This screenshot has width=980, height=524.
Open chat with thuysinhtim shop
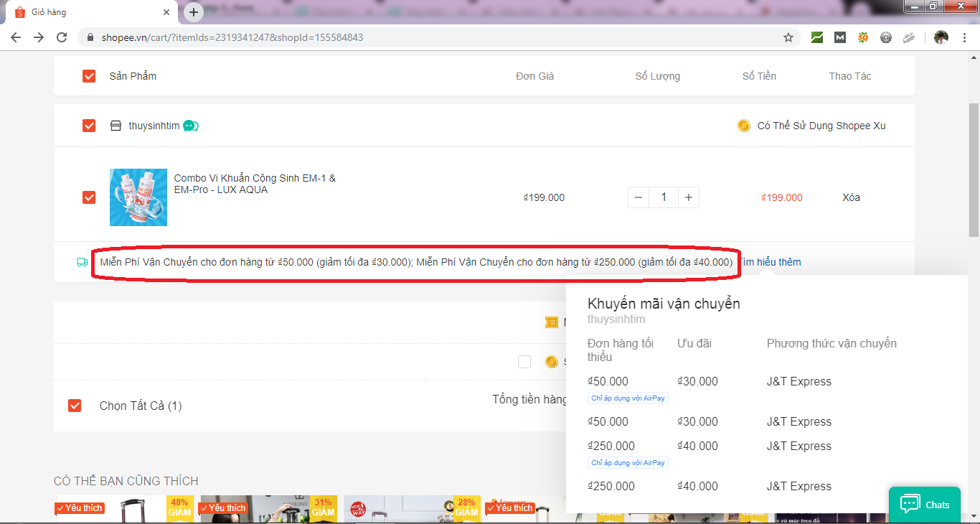pyautogui.click(x=190, y=126)
